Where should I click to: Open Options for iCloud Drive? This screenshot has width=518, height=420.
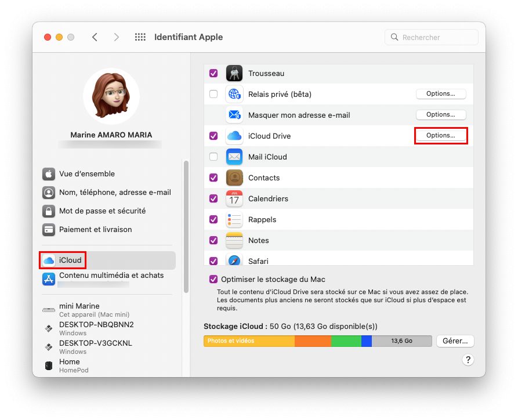point(441,136)
